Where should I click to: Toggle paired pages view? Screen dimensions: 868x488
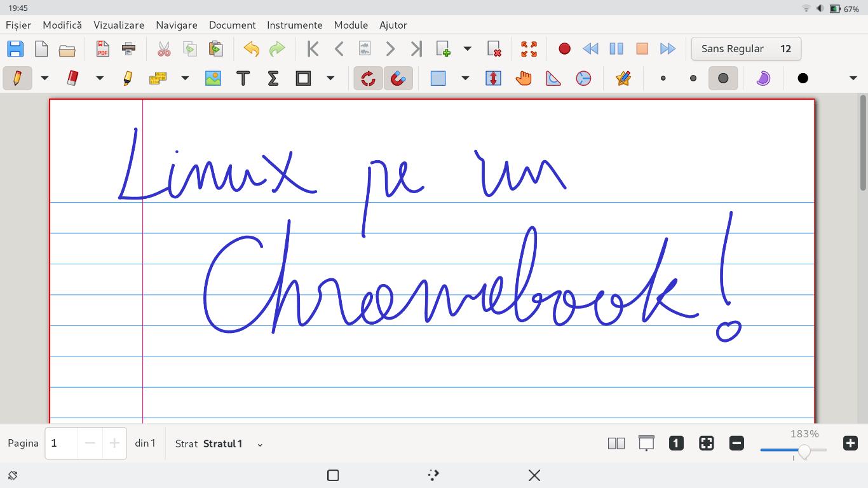tap(616, 444)
